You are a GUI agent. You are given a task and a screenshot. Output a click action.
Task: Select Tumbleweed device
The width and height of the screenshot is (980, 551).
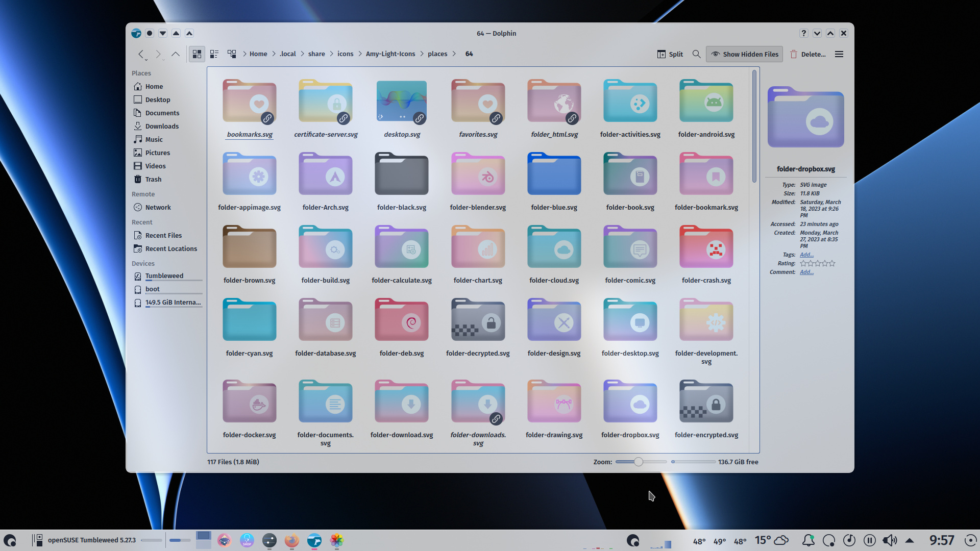167,276
